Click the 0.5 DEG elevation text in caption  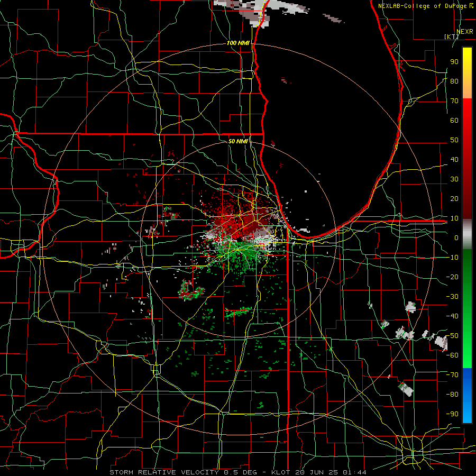coord(240,472)
